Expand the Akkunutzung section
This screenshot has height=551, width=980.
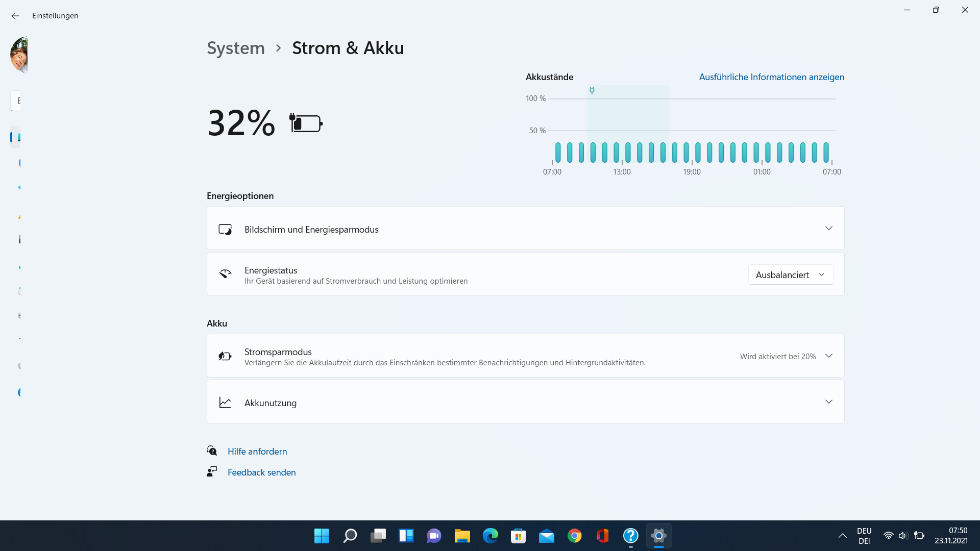pos(828,402)
